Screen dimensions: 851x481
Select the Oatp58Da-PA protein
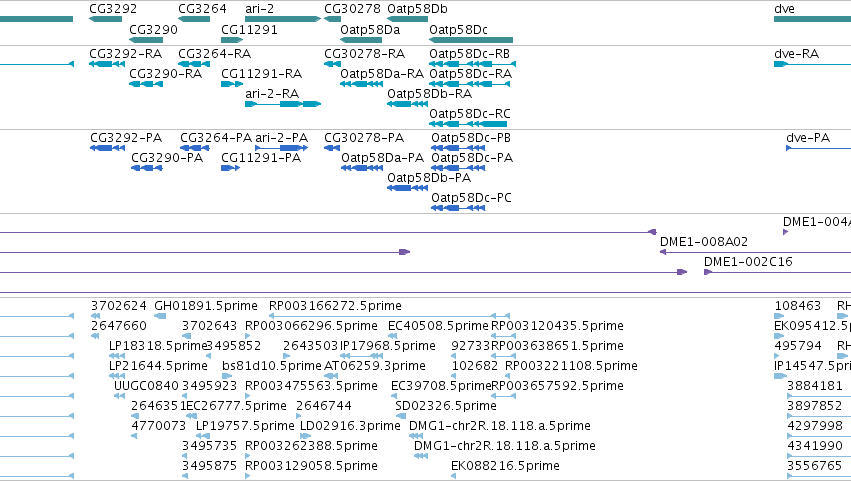click(362, 168)
